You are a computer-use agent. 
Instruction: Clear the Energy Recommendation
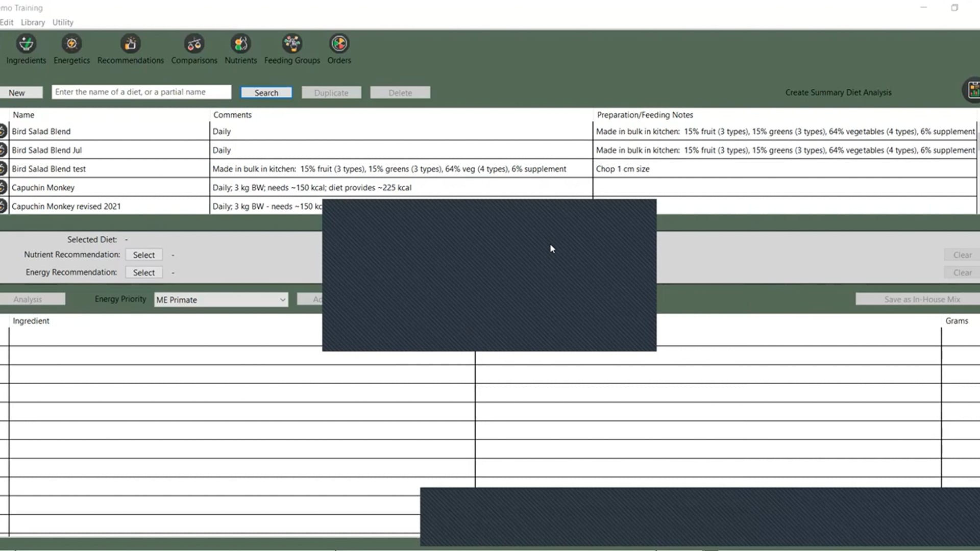click(962, 272)
